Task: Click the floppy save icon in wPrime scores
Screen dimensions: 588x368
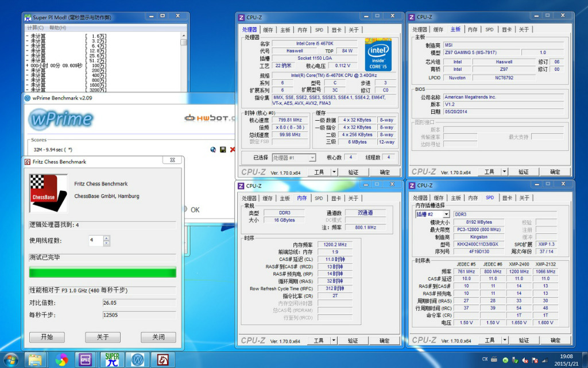Action: [x=223, y=149]
